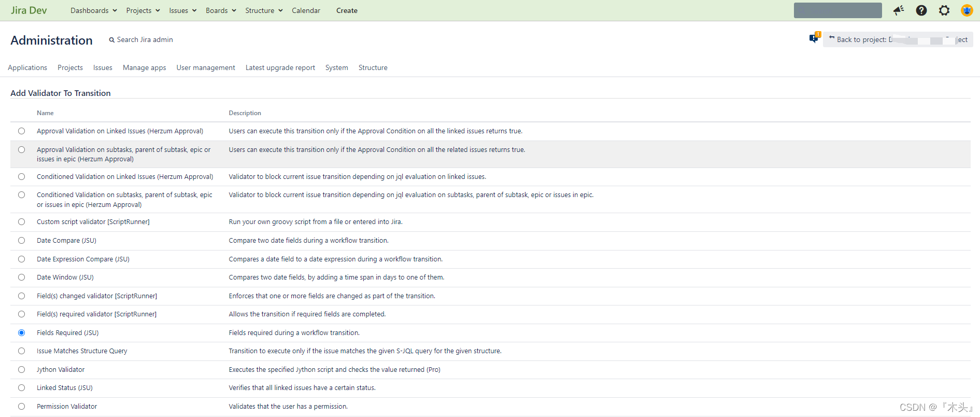Open the Applications admin tab
980x417 pixels.
(27, 67)
